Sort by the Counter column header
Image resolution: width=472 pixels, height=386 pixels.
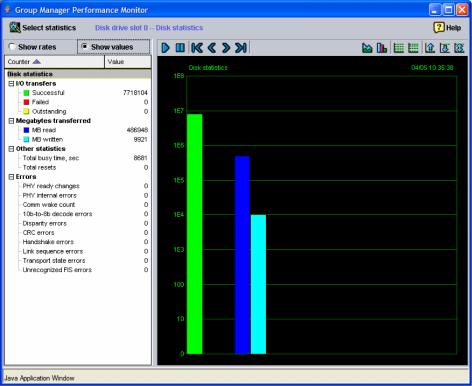[x=54, y=62]
